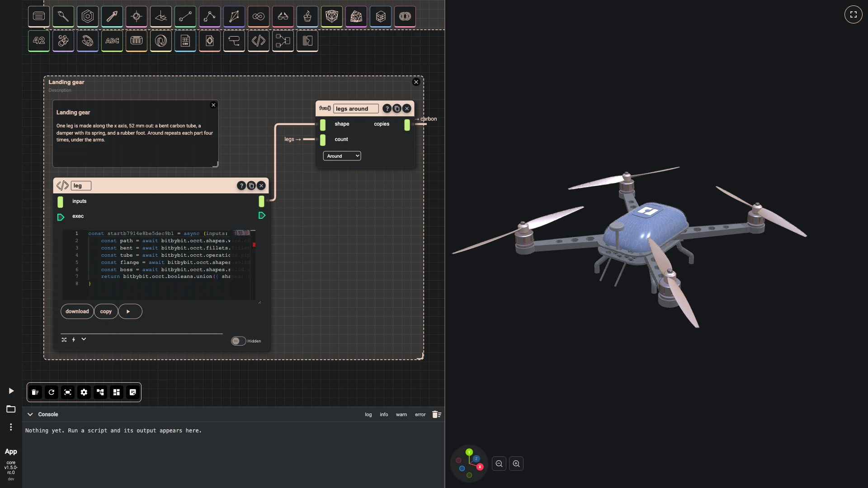This screenshot has width=868, height=488.
Task: Run the project with sidebar play button
Action: tap(11, 391)
